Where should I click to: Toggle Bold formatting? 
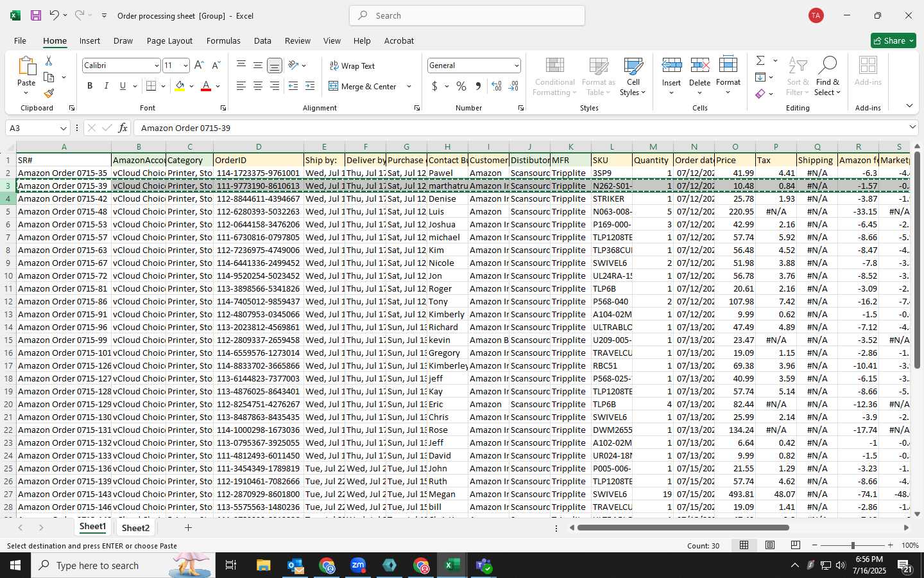90,86
